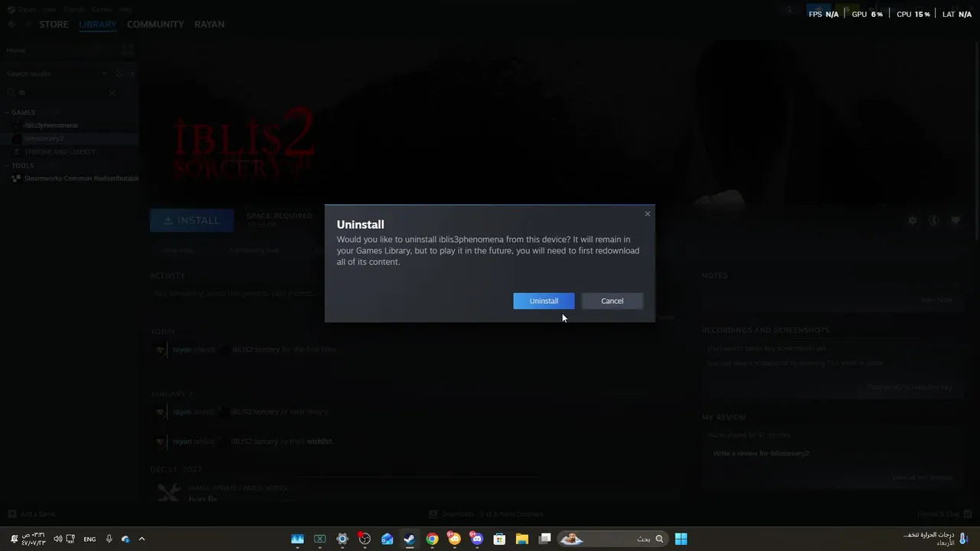Close the Uninstall dialog with X
Image resolution: width=980 pixels, height=551 pixels.
648,214
